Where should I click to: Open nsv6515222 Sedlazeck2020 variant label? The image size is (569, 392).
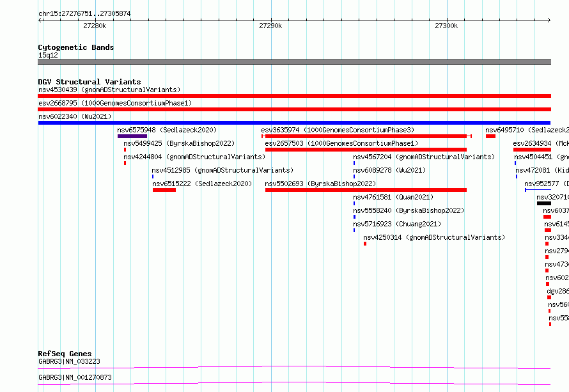[x=202, y=184]
